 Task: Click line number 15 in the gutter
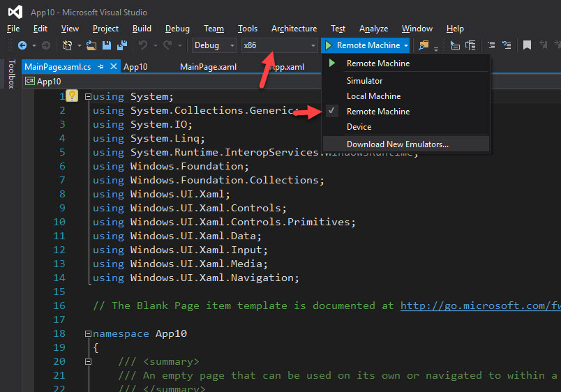(x=59, y=292)
